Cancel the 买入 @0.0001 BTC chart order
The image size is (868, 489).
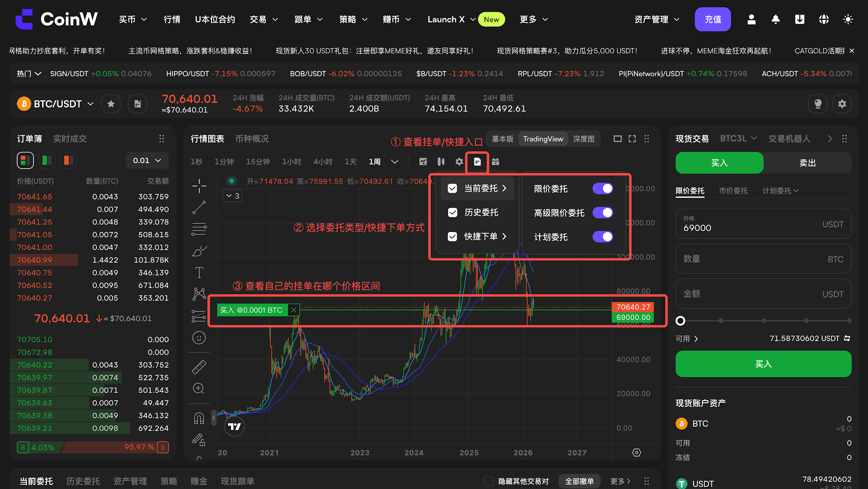pyautogui.click(x=294, y=310)
